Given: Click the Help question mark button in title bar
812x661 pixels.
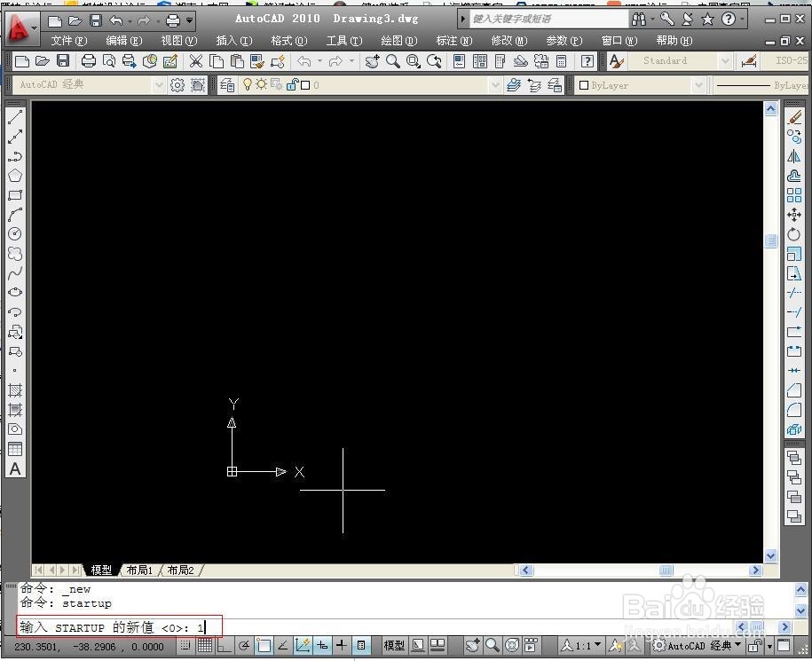Looking at the screenshot, I should coord(729,20).
